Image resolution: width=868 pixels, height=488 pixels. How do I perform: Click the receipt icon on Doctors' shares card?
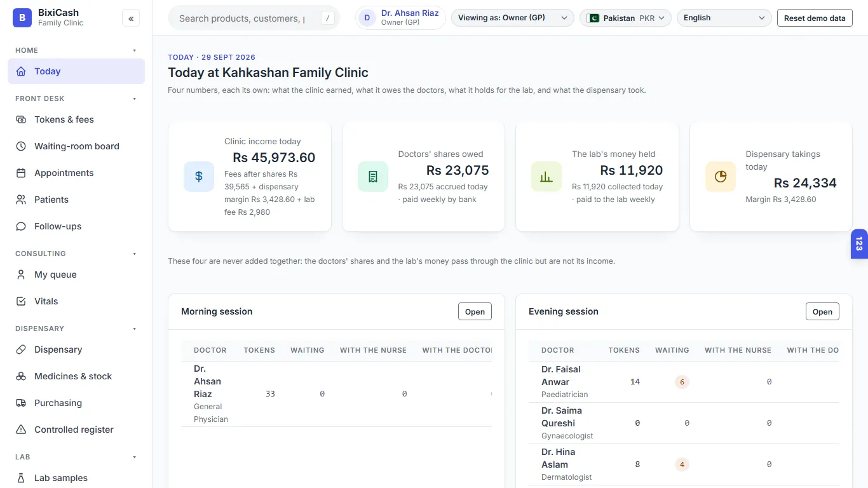coord(373,177)
